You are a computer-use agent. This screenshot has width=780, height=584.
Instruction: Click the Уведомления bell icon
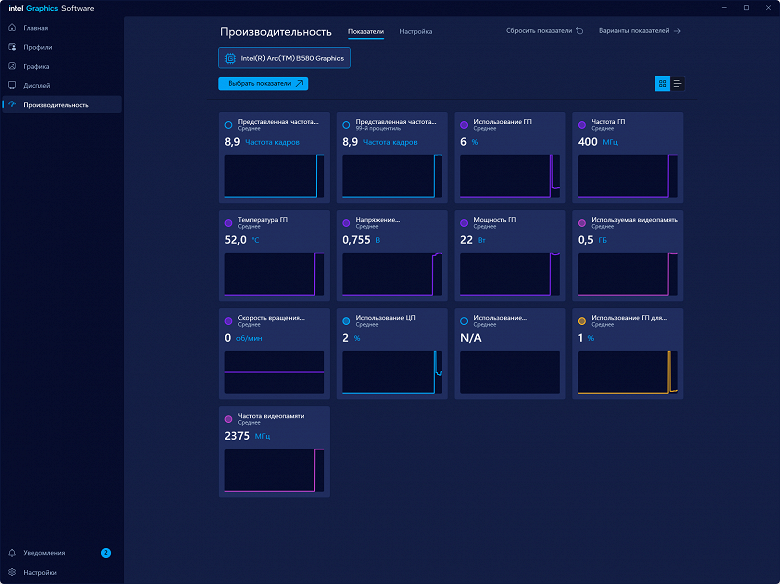click(x=12, y=552)
